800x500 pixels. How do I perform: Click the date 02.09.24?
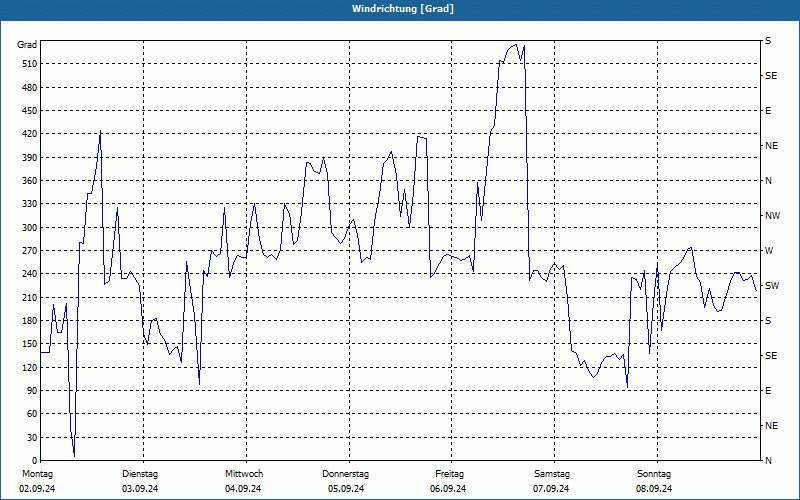pyautogui.click(x=37, y=489)
